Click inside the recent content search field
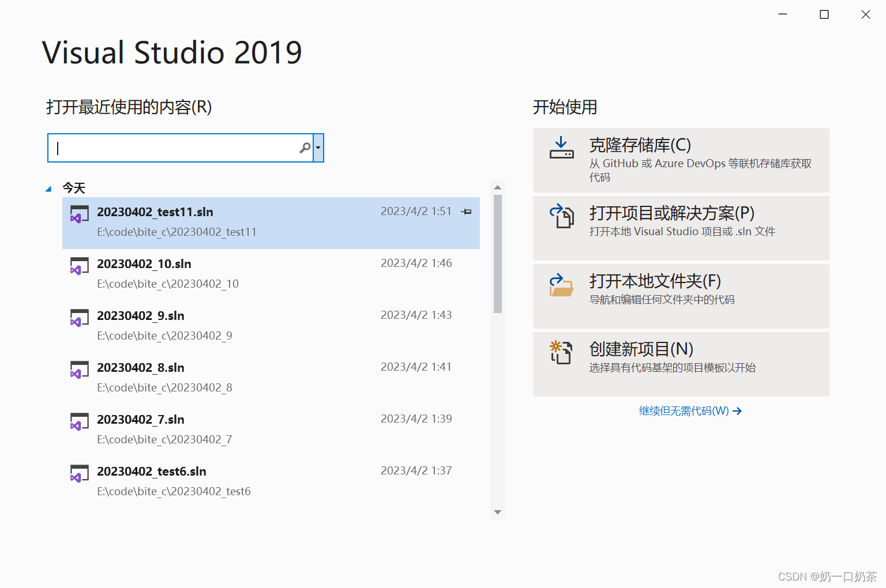 (173, 148)
